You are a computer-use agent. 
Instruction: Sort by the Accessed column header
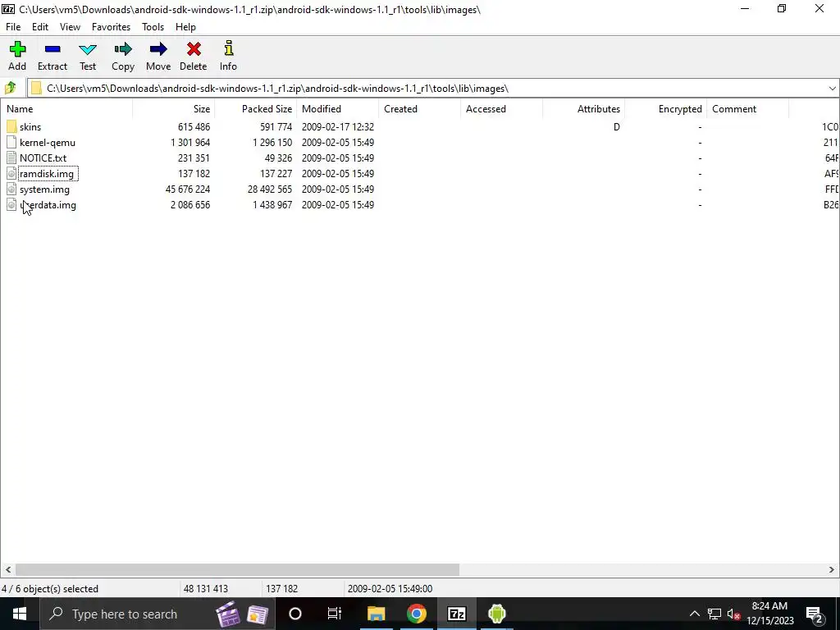(501, 109)
